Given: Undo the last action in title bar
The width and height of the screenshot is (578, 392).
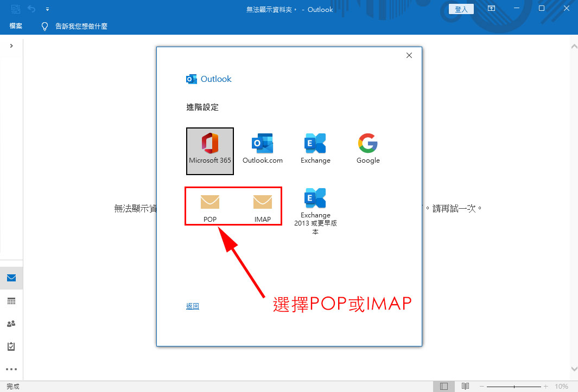Looking at the screenshot, I should coord(31,9).
